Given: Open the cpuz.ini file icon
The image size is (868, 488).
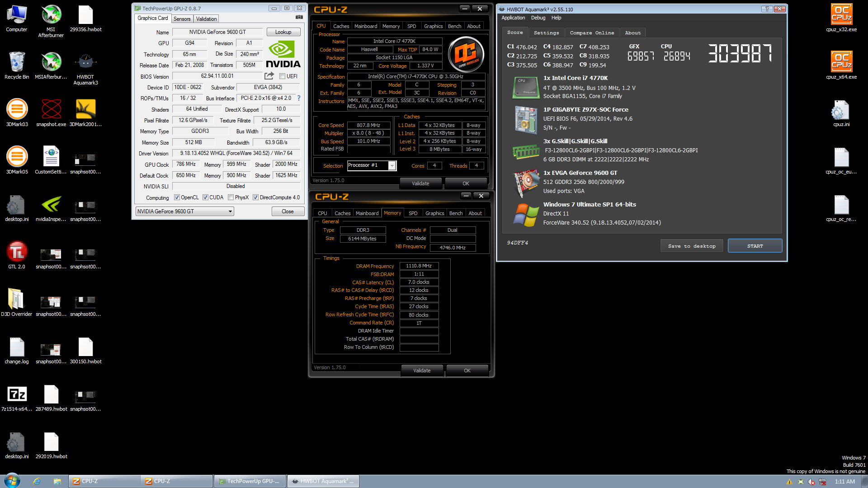Looking at the screenshot, I should coord(841,113).
